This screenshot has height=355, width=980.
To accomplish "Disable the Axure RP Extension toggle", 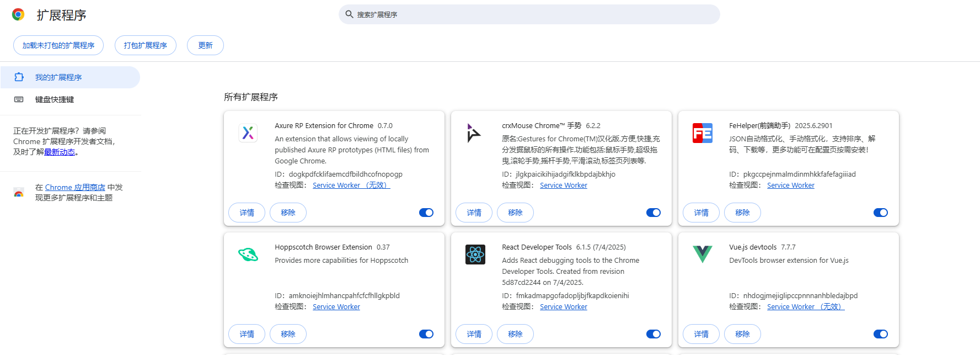I will [426, 213].
